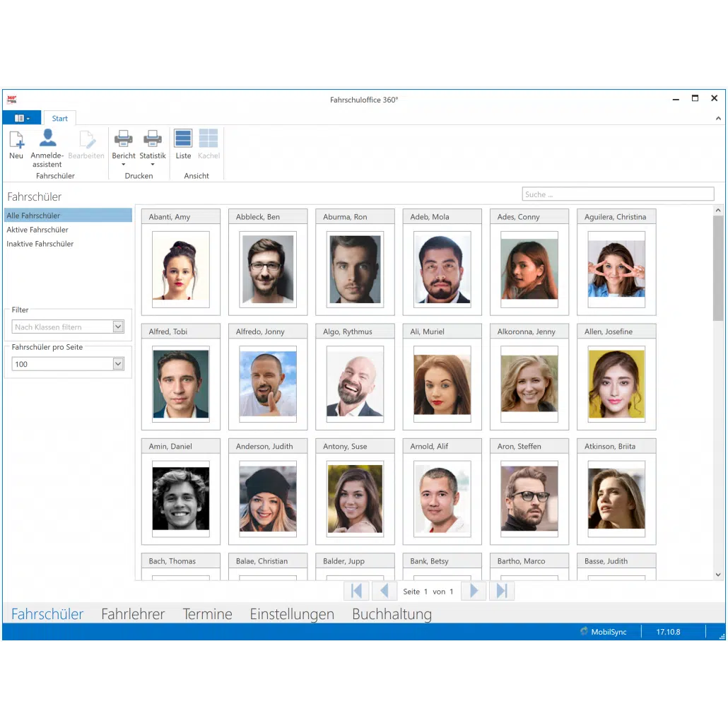
Task: Click the Suche search field
Action: coord(618,194)
